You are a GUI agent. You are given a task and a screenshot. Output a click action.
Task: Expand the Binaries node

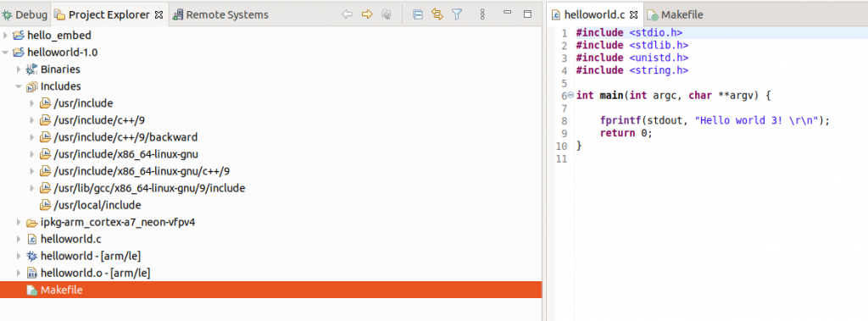click(x=19, y=69)
